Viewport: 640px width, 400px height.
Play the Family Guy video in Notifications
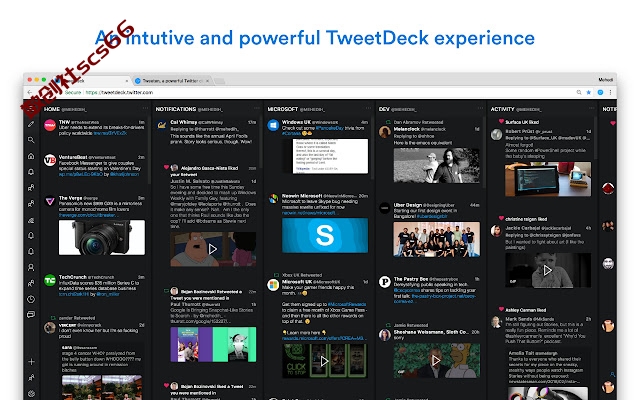[213, 249]
